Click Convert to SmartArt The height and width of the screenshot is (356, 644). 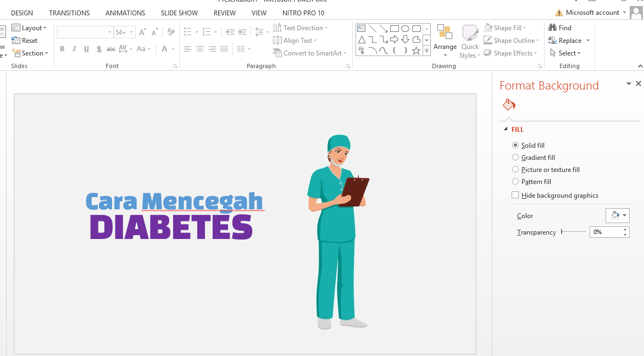(310, 53)
